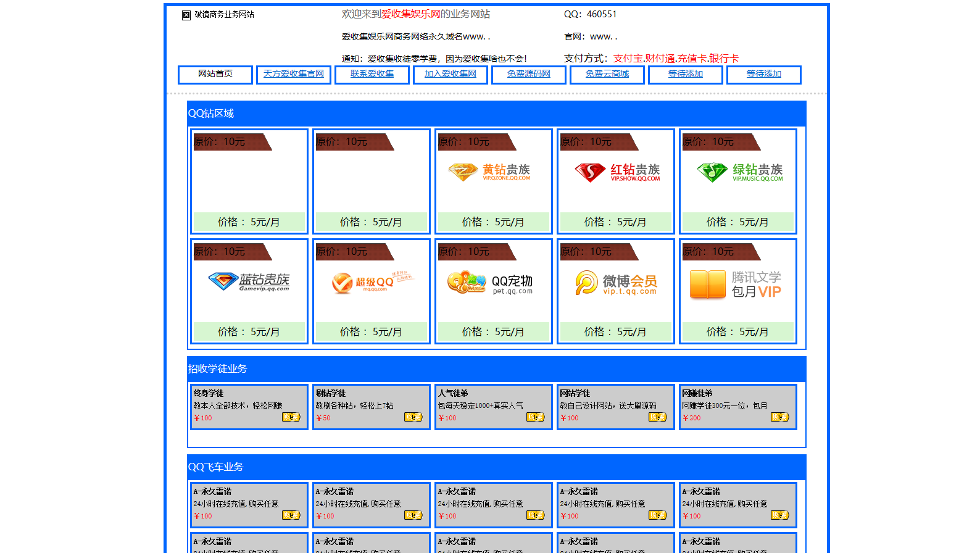
Task: Click the Green Diamond (绿钻贵族) logo
Action: pos(738,172)
